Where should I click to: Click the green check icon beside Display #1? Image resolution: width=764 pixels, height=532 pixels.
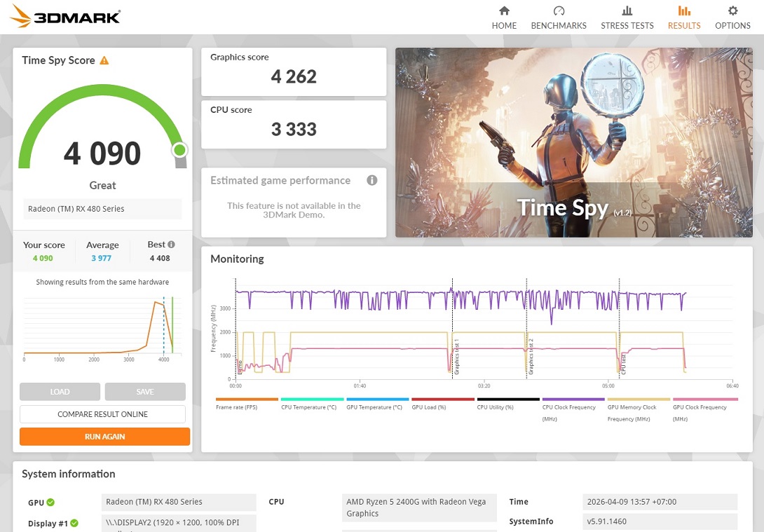74,523
